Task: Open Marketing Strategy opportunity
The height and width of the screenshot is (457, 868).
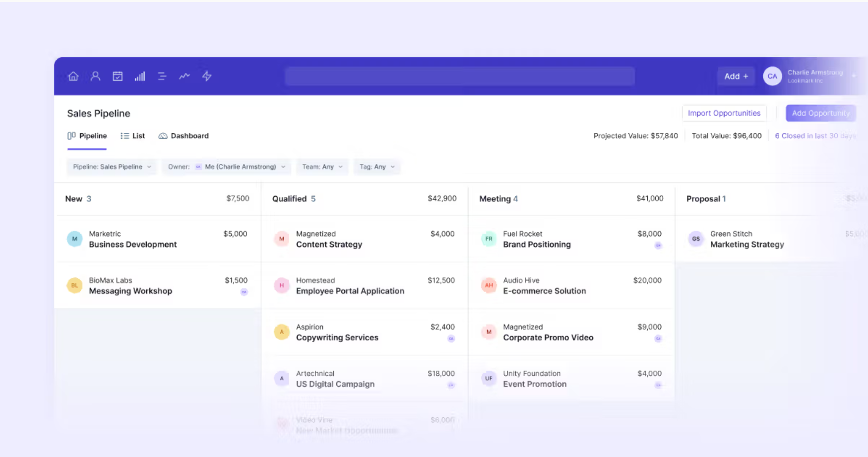Action: click(747, 244)
